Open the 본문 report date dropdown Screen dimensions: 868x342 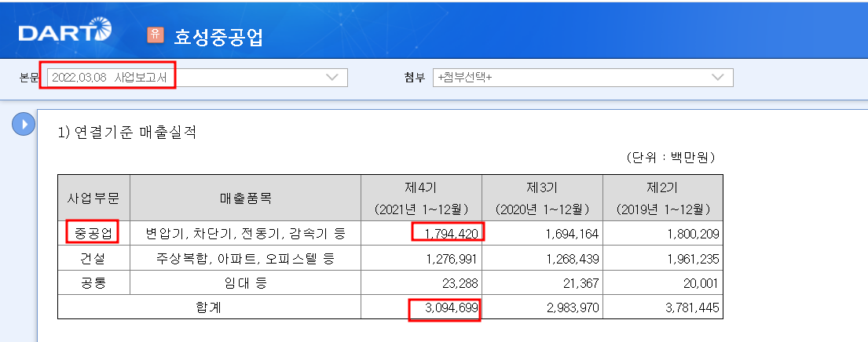(x=198, y=78)
